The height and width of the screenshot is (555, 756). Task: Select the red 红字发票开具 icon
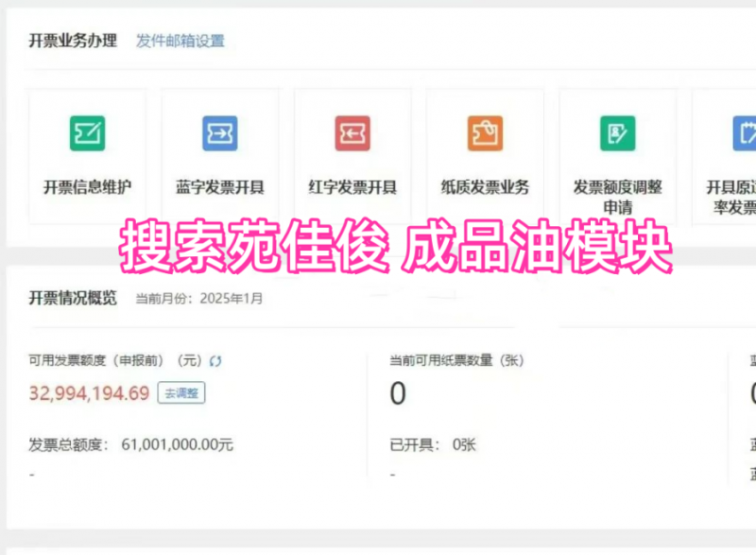352,133
